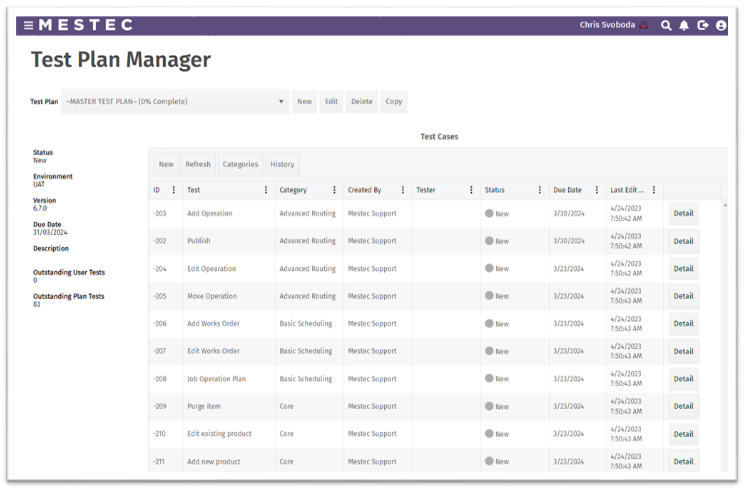Open Test column options menu

point(266,190)
